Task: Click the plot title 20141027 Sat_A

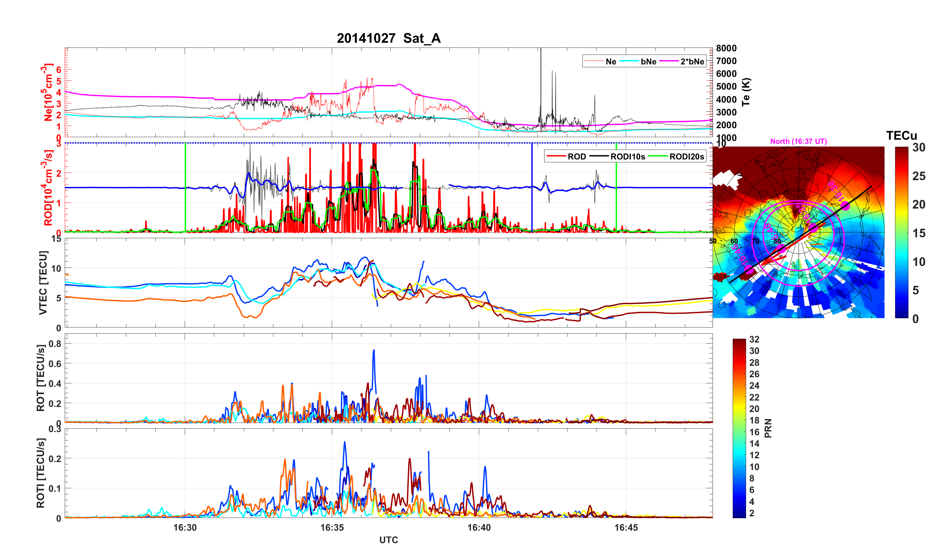Action: 389,38
